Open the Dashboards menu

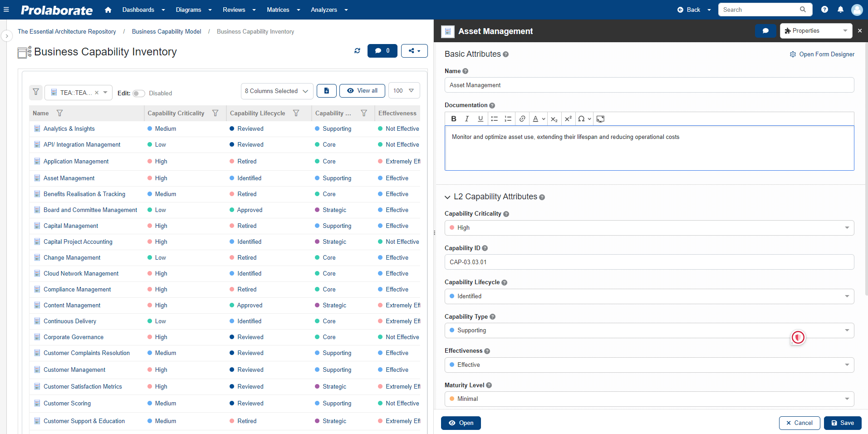pos(143,10)
